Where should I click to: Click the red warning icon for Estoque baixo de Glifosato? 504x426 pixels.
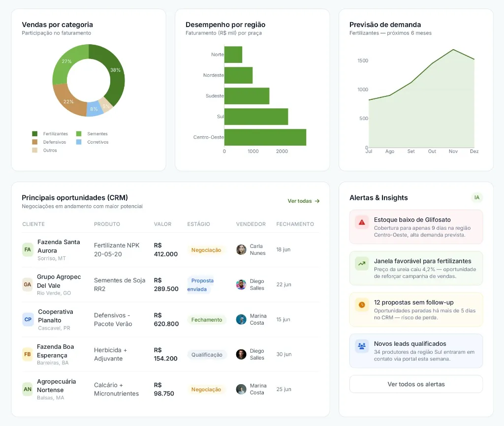[x=362, y=222]
